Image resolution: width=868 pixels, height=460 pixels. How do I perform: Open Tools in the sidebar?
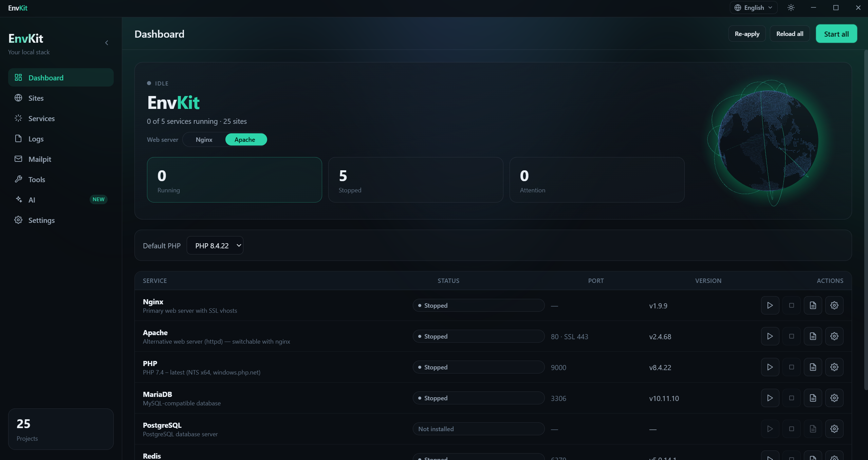pos(61,179)
